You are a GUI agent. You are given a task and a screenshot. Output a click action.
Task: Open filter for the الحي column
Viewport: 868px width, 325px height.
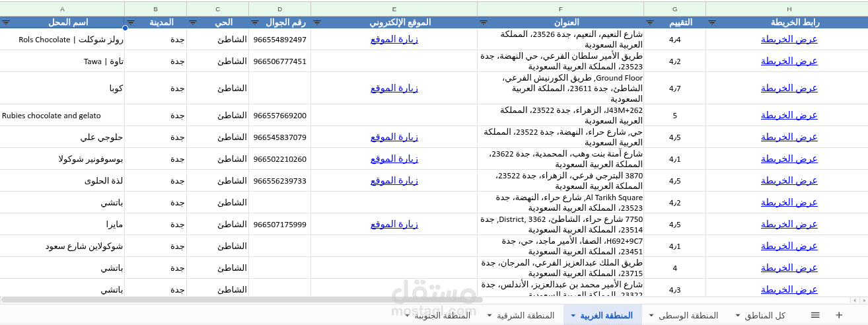(x=193, y=22)
